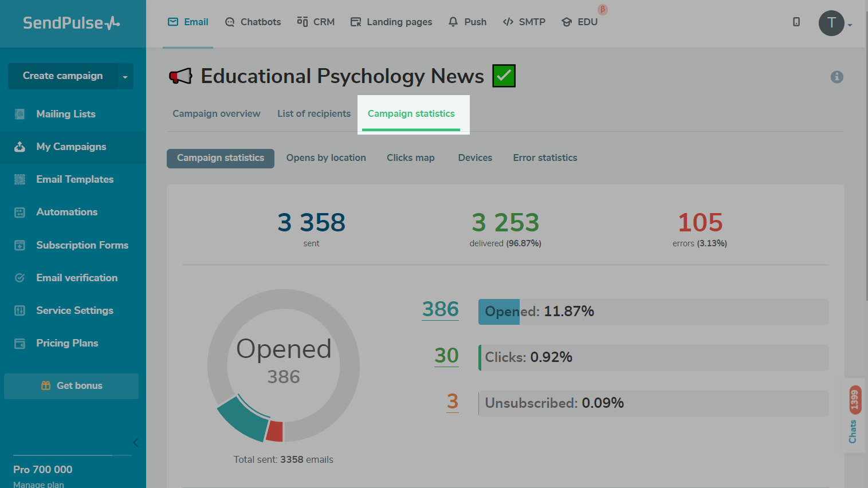Click the Email verification checkmark icon

pos(19,278)
